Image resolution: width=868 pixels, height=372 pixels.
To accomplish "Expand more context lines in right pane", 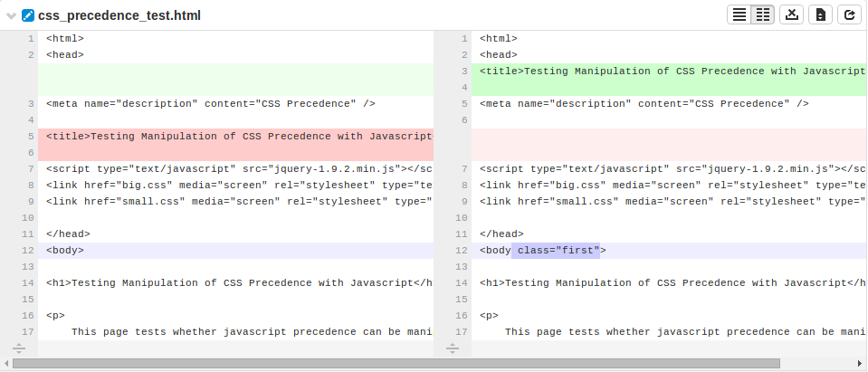I will [453, 348].
